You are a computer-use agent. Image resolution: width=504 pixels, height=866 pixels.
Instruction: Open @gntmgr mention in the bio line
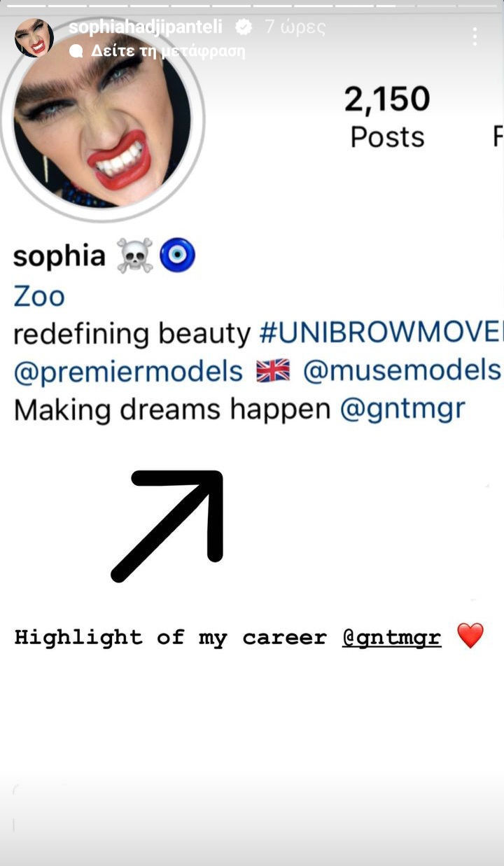pyautogui.click(x=402, y=410)
